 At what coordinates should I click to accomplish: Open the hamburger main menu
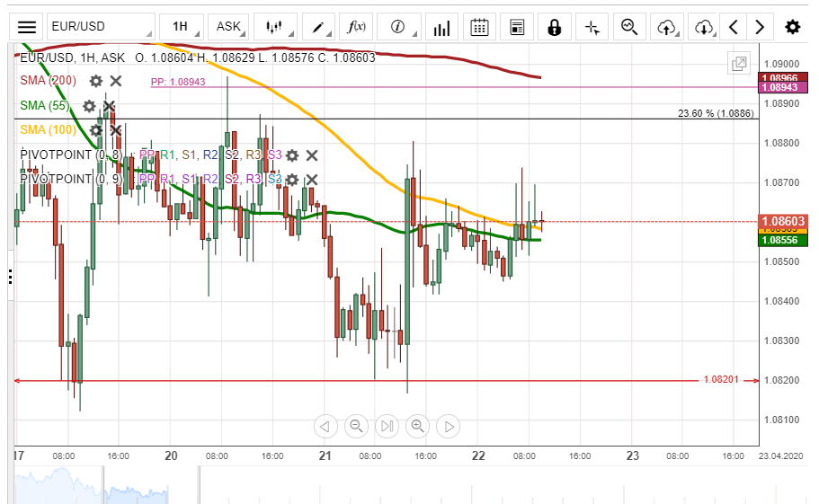coord(28,27)
